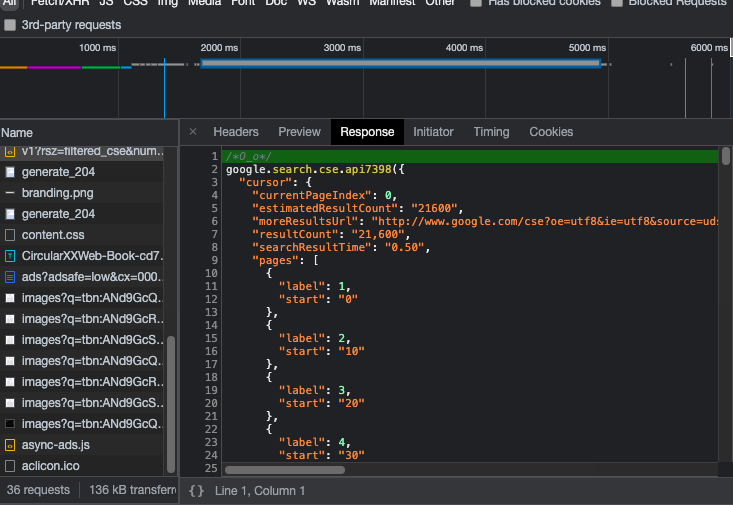Click the 3000 ms timeline tick label
This screenshot has height=505, width=733.
point(342,48)
